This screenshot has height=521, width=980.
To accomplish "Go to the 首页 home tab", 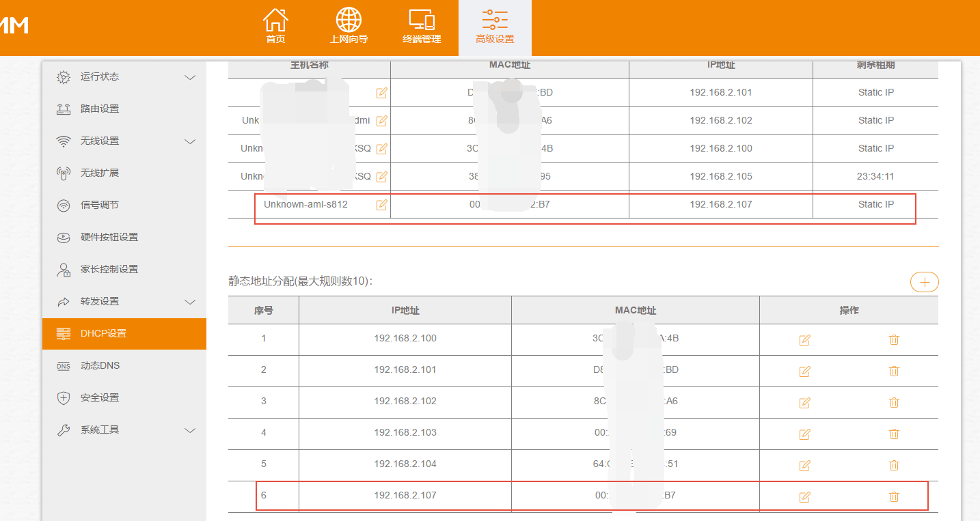I will click(275, 27).
